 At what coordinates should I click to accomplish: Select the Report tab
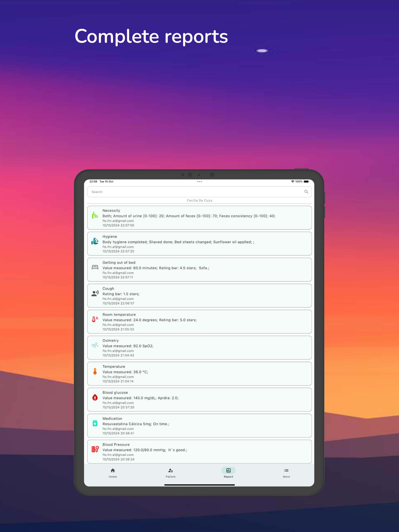point(228,473)
